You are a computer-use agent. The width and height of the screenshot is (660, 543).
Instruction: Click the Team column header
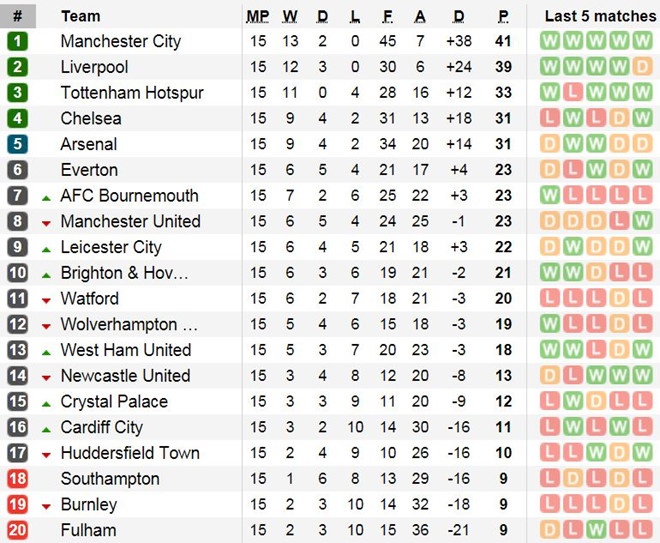(80, 16)
